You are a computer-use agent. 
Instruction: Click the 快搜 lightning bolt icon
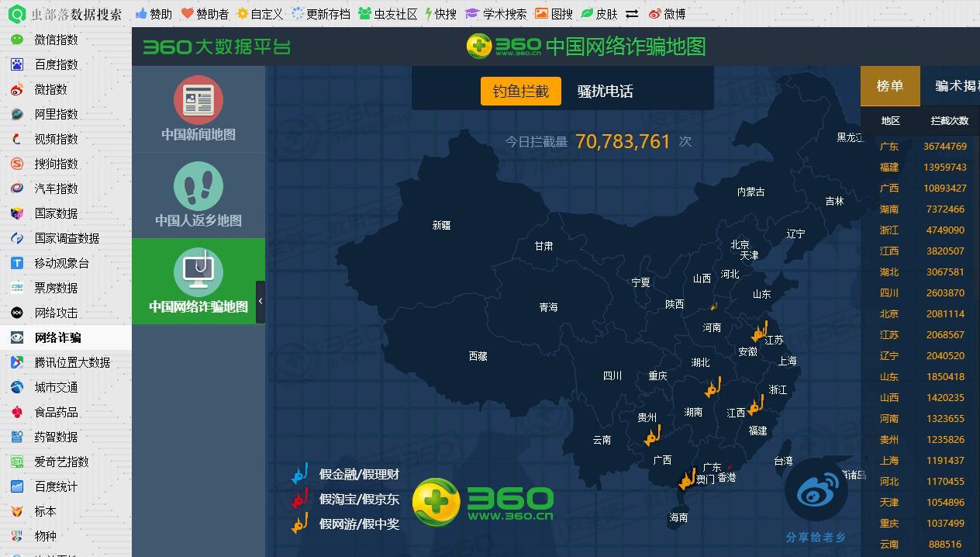tap(428, 13)
